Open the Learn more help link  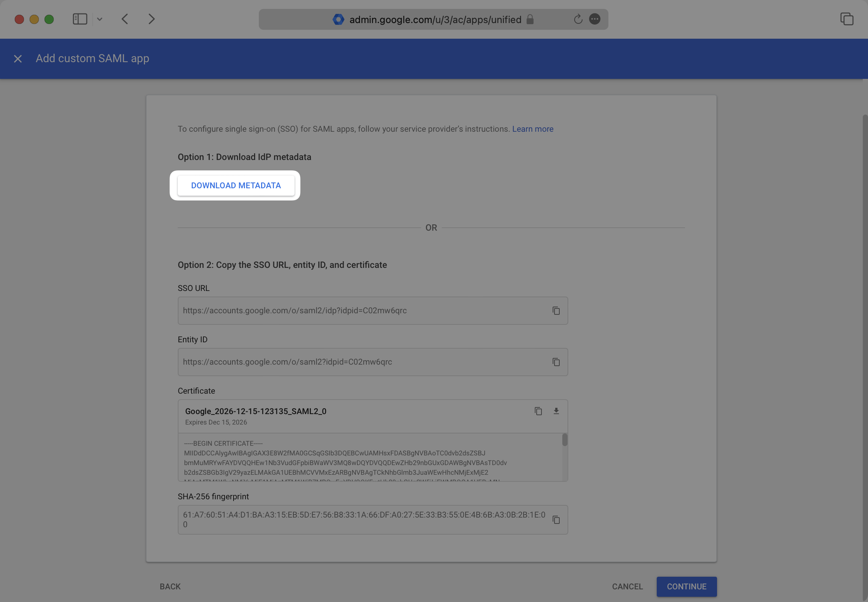(x=533, y=129)
